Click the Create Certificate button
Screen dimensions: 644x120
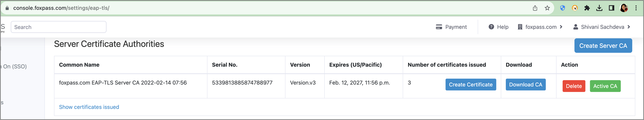point(471,85)
